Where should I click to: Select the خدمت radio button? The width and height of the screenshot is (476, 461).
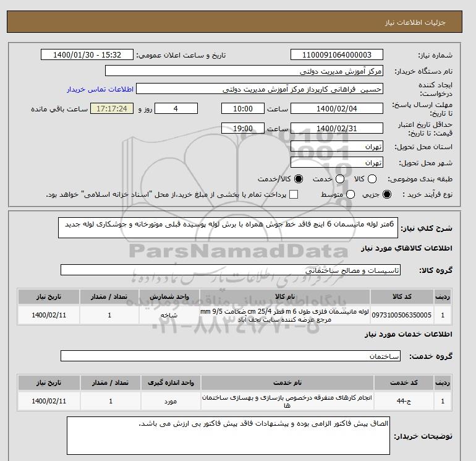click(340, 179)
